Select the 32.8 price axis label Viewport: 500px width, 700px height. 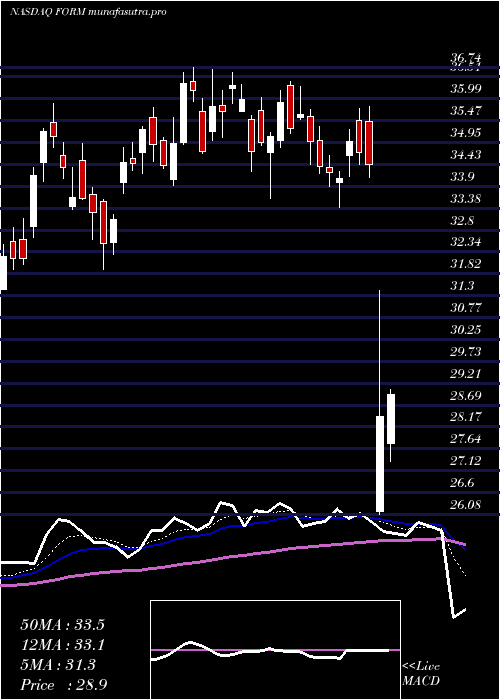pos(462,221)
